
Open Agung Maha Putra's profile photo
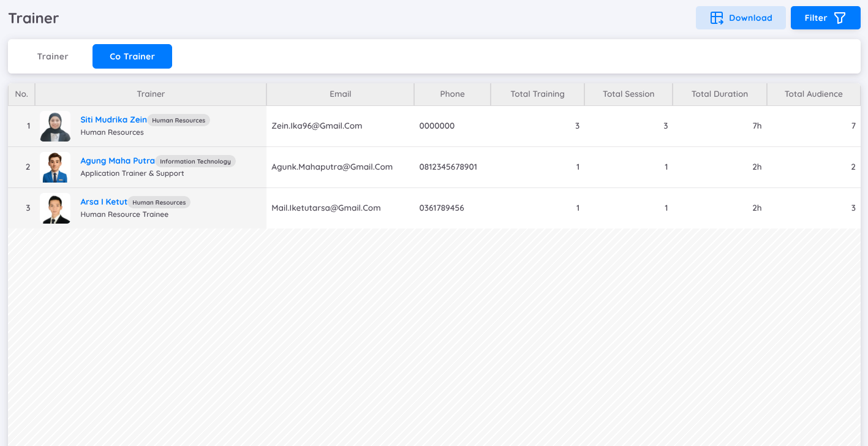(55, 167)
